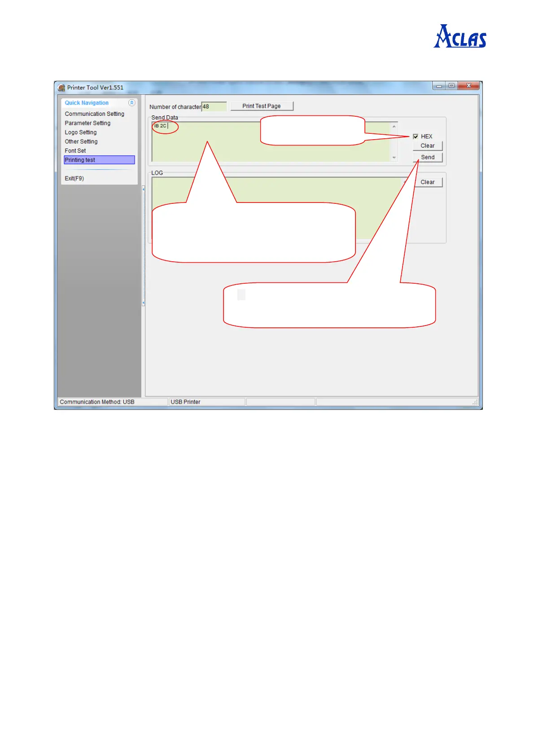Maximize the Printer Tool window
The width and height of the screenshot is (534, 756).
point(451,86)
